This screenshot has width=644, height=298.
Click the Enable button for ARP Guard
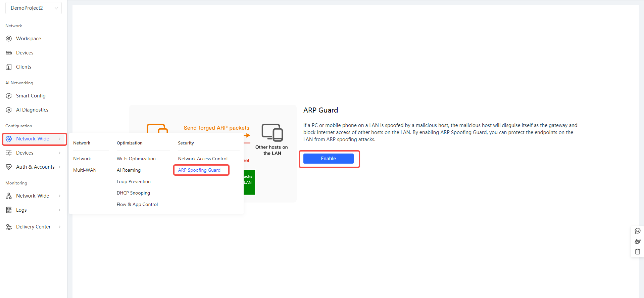(x=329, y=159)
